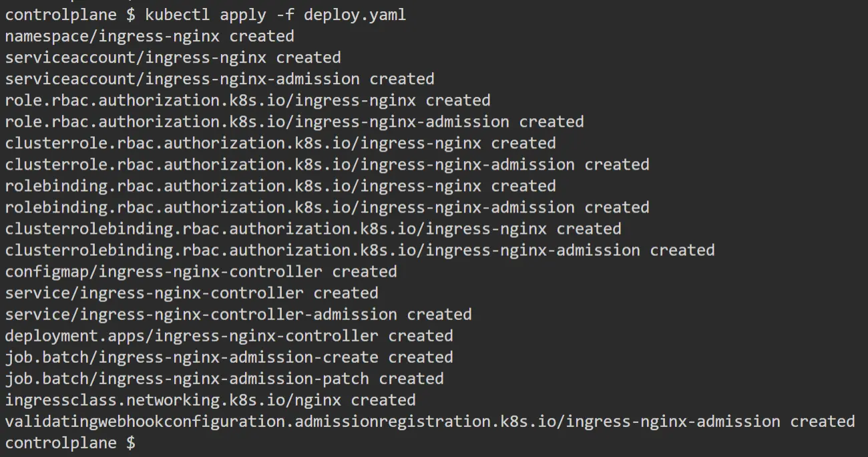Click the 'job.batch/ingress-nginx-admission-create created' line

point(228,357)
